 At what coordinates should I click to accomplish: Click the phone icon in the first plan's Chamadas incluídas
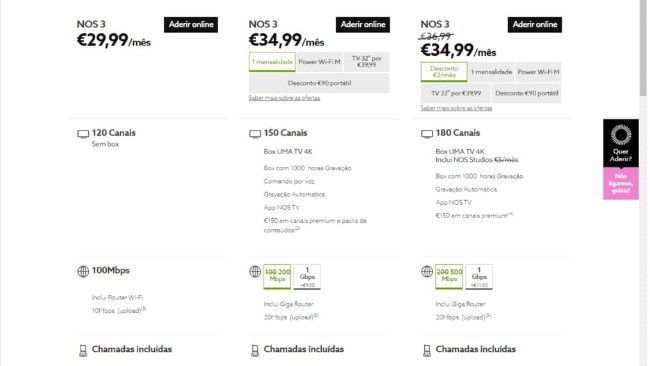(x=83, y=350)
